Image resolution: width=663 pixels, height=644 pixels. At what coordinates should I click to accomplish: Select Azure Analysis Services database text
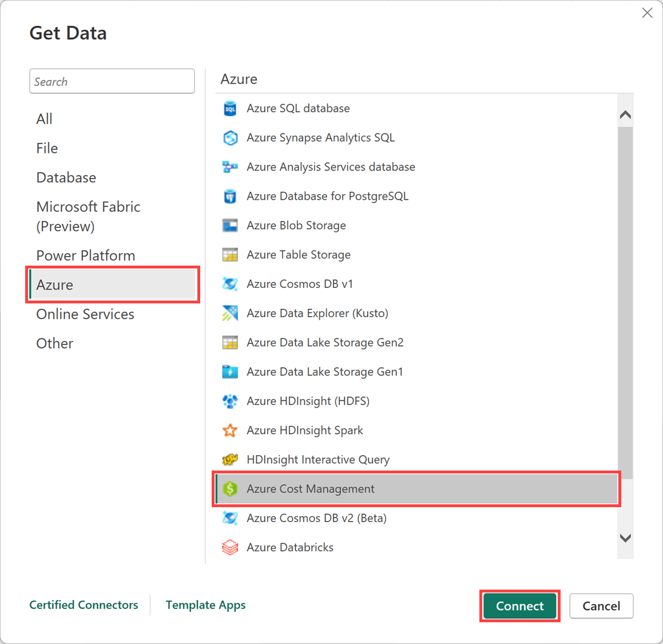point(331,167)
